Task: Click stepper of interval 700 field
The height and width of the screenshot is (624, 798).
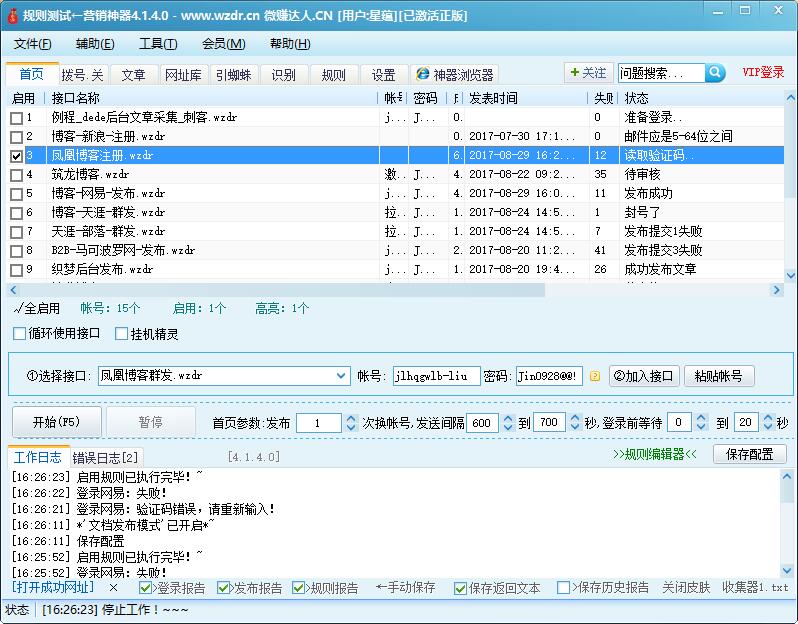Action: (x=575, y=422)
